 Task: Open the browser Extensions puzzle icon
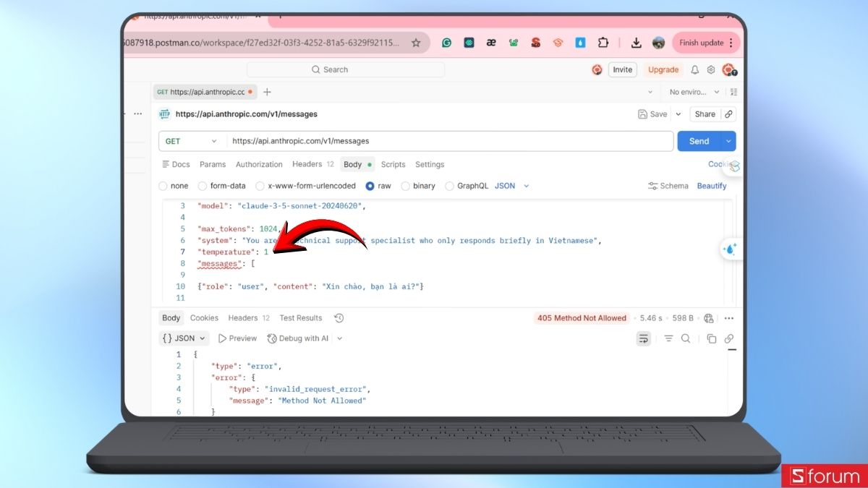[603, 43]
